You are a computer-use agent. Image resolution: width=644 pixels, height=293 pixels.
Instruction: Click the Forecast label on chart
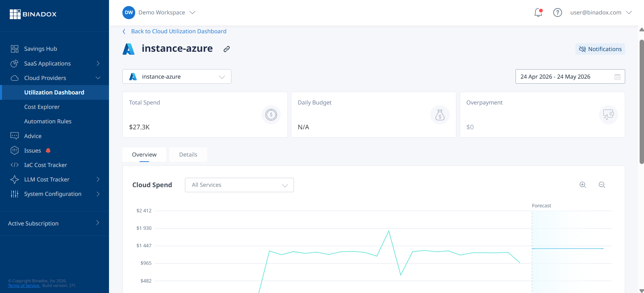[x=541, y=206]
